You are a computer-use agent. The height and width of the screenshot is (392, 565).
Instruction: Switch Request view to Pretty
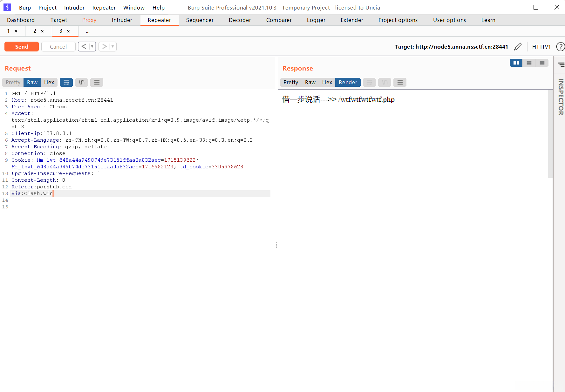point(13,82)
